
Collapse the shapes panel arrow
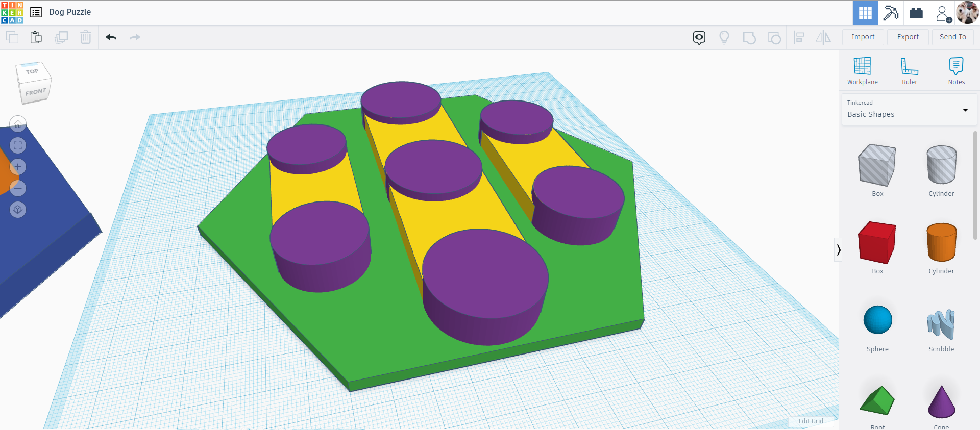coord(838,249)
